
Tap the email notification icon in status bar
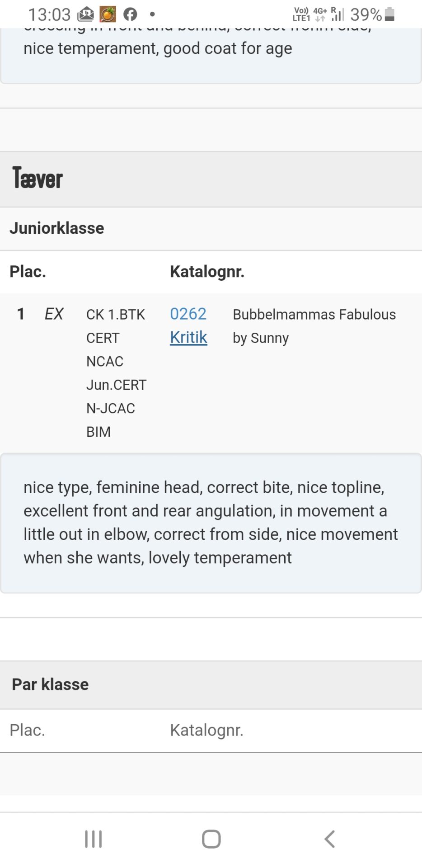click(85, 14)
